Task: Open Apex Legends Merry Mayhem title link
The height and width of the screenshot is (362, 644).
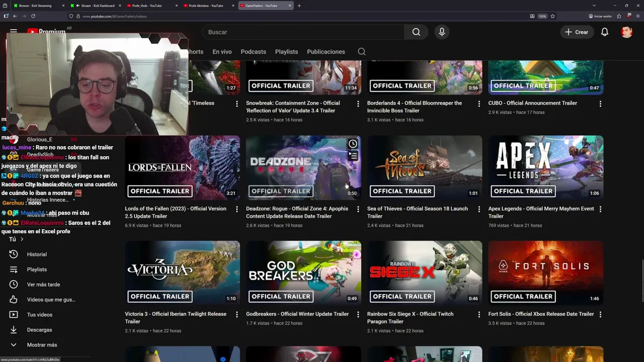Action: click(x=541, y=212)
